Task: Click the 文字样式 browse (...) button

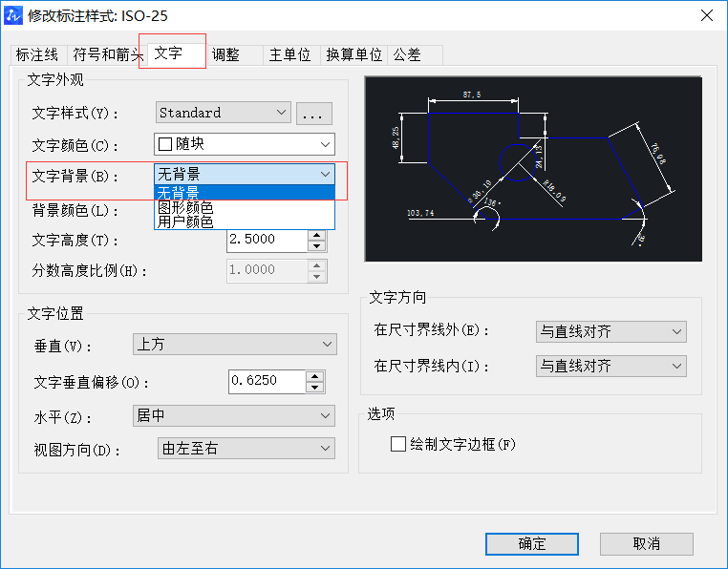Action: point(313,114)
